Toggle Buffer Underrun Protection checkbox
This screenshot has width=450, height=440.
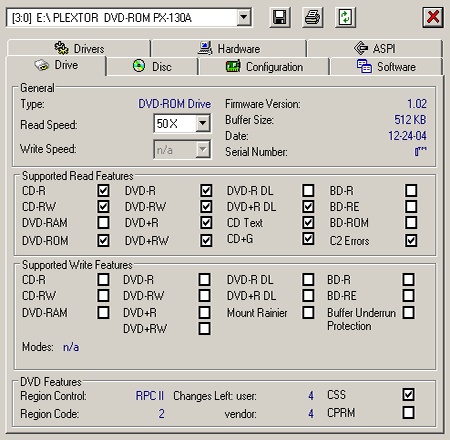(x=409, y=313)
